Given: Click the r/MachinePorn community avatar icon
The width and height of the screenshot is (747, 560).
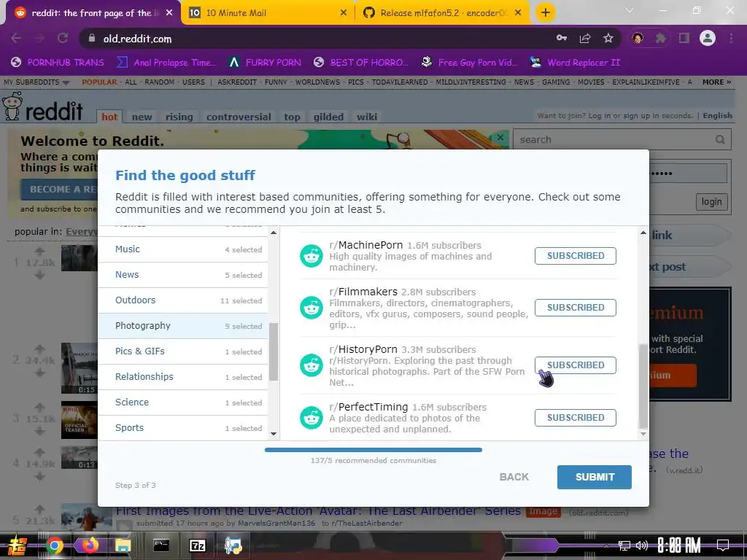Looking at the screenshot, I should 311,256.
